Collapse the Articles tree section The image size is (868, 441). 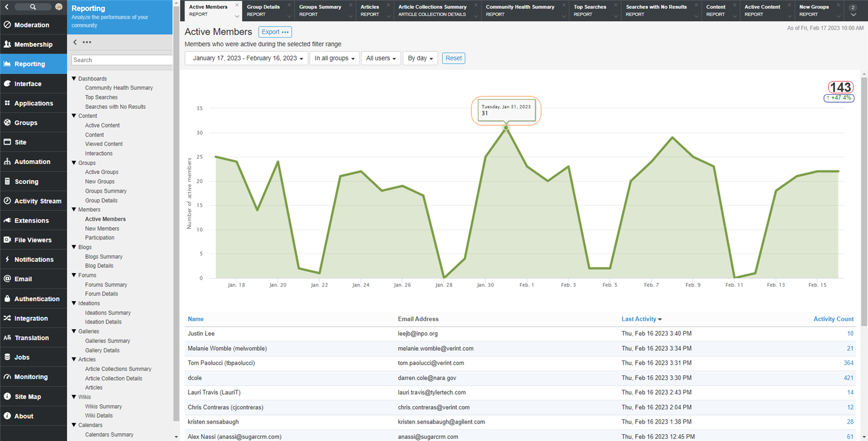tap(74, 359)
